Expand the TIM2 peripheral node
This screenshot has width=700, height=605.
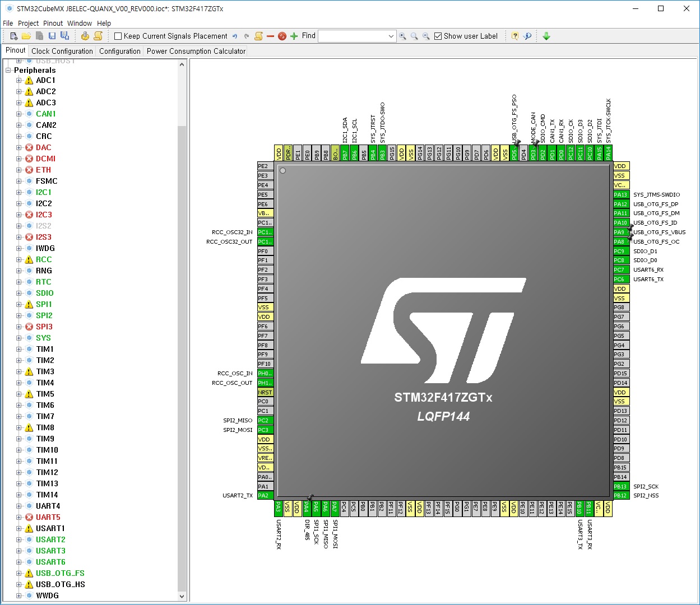20,360
